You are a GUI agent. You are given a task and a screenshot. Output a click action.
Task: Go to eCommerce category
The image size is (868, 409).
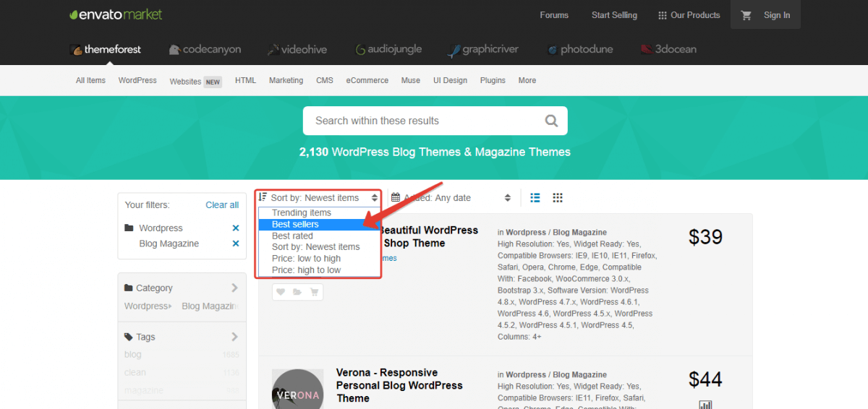367,80
